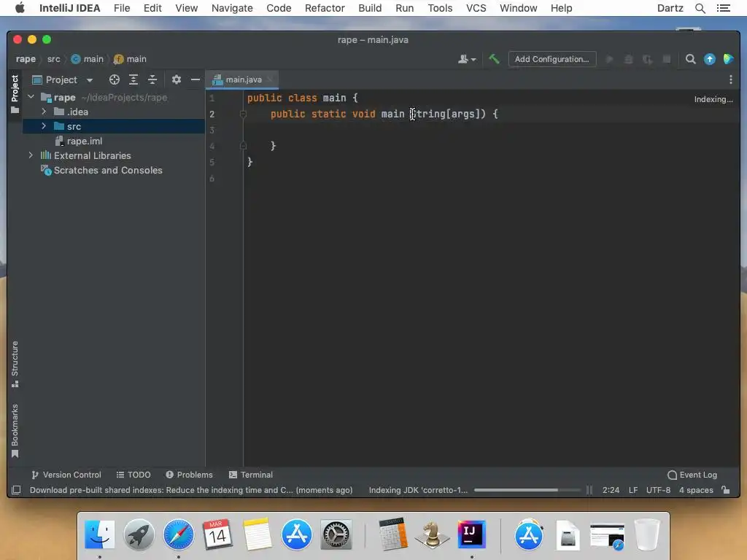
Task: Open the 4 spaces indent selector
Action: tap(696, 490)
